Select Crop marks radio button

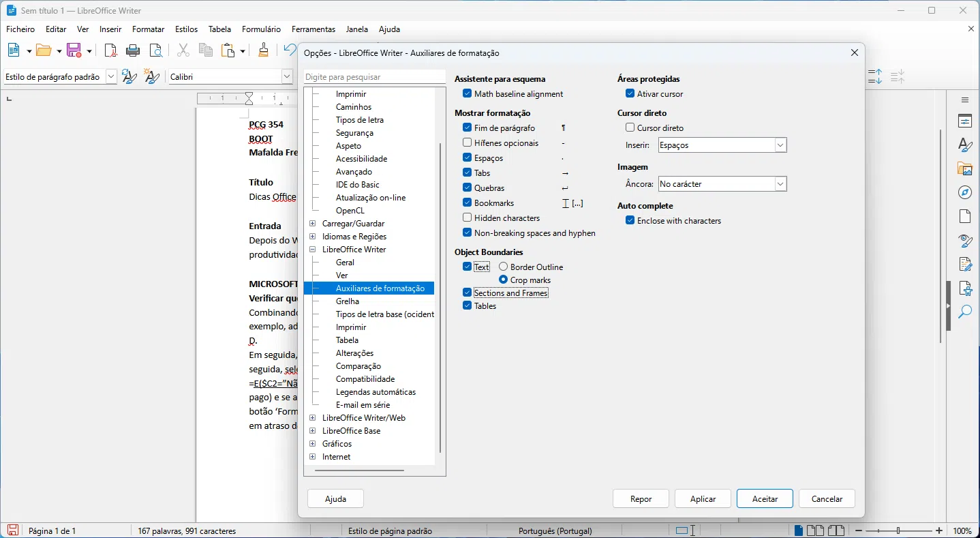point(504,280)
